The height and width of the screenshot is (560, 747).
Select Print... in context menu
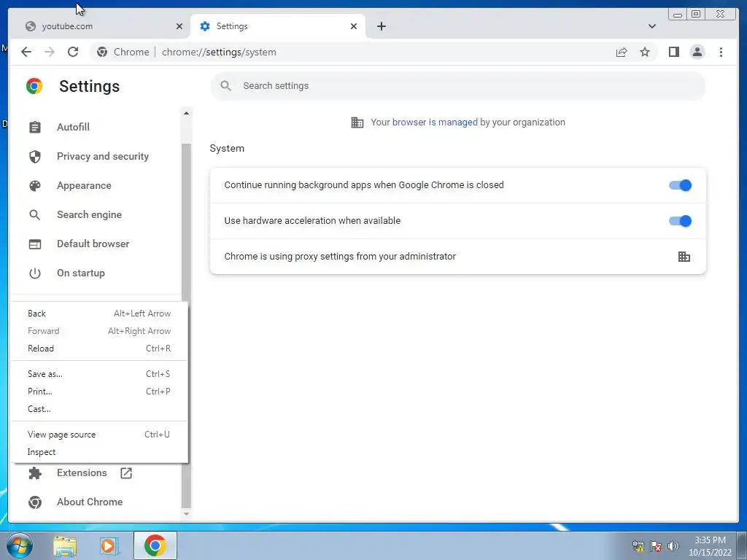(99, 392)
